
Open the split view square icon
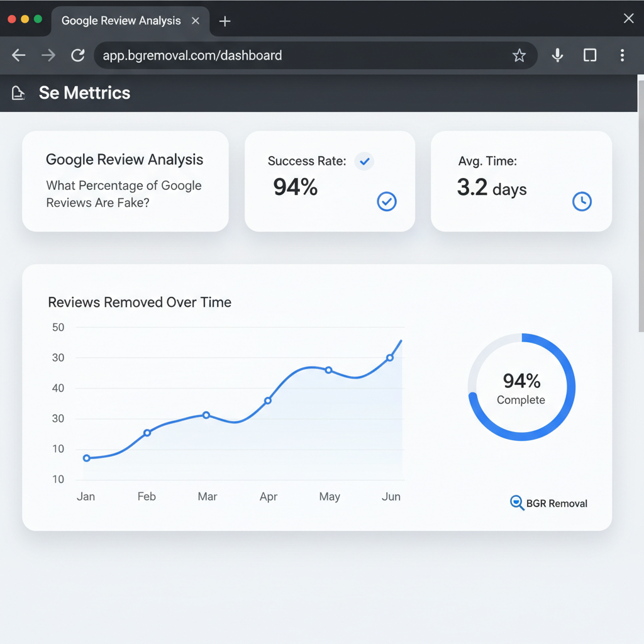tap(590, 55)
